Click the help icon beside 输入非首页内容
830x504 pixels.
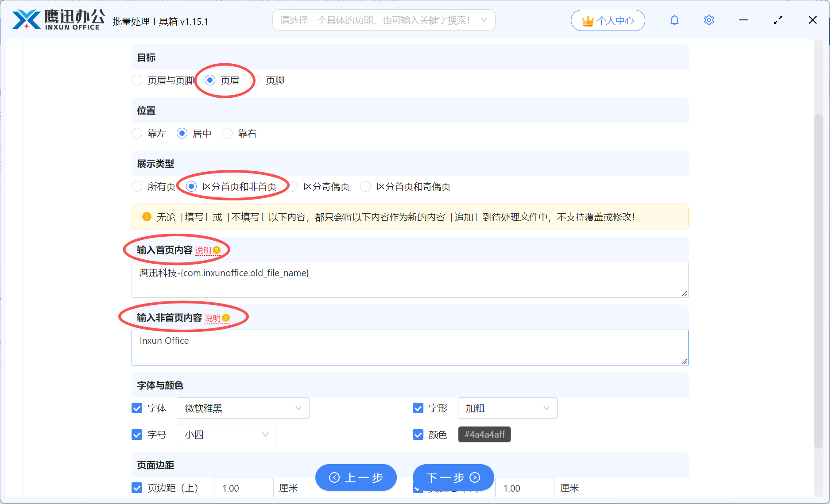(226, 318)
